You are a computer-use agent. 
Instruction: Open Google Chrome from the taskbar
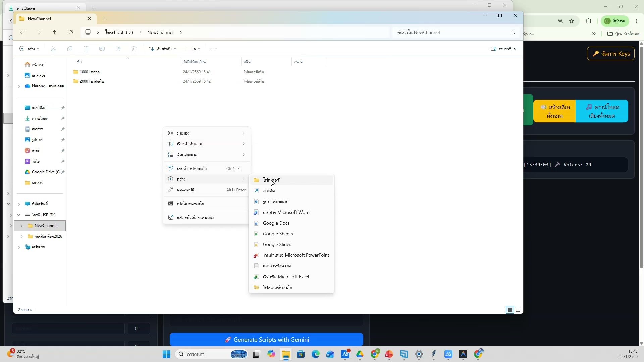tap(375, 354)
